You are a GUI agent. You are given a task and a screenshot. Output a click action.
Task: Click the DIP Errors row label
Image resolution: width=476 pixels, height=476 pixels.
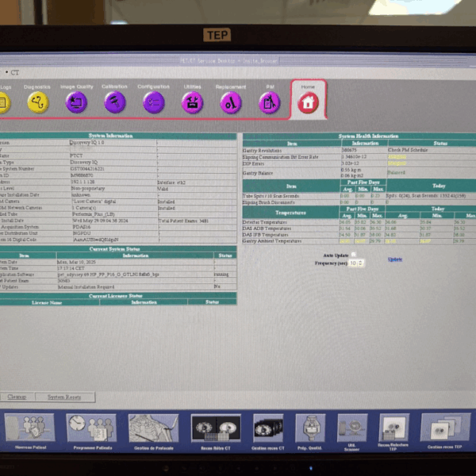point(254,163)
